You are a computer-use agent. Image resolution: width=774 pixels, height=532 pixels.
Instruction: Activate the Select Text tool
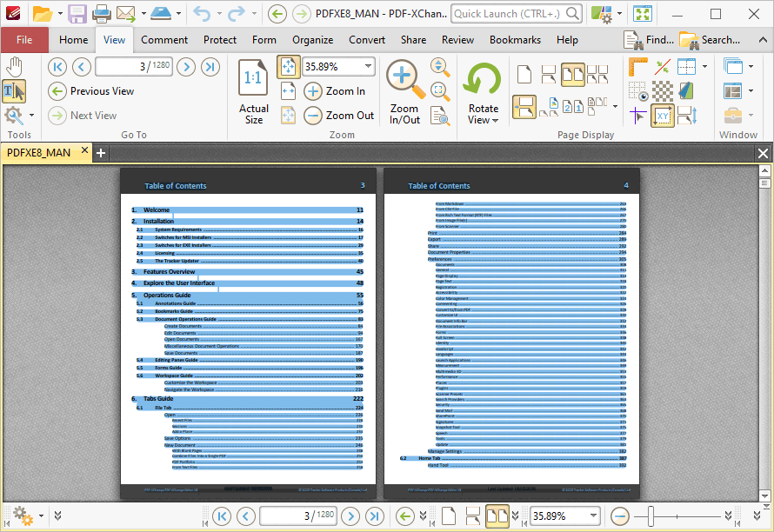pyautogui.click(x=14, y=91)
